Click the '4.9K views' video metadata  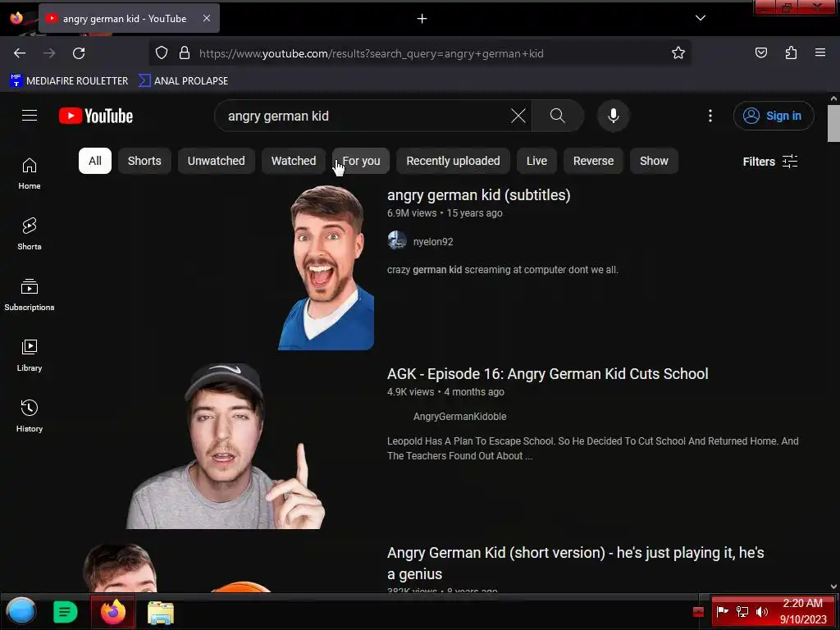coord(410,392)
